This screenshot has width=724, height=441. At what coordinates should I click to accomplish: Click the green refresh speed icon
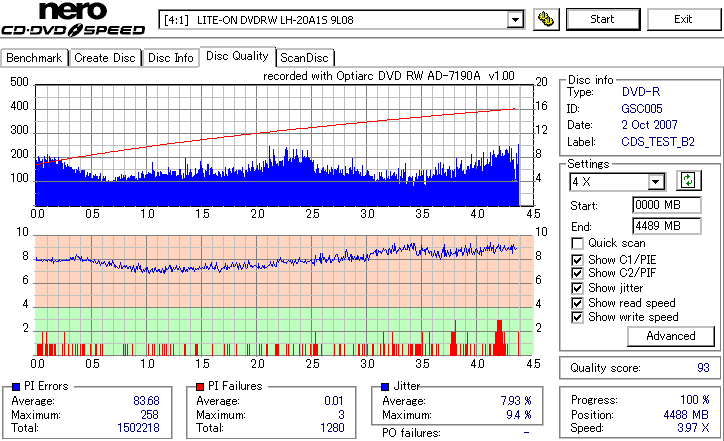(688, 181)
